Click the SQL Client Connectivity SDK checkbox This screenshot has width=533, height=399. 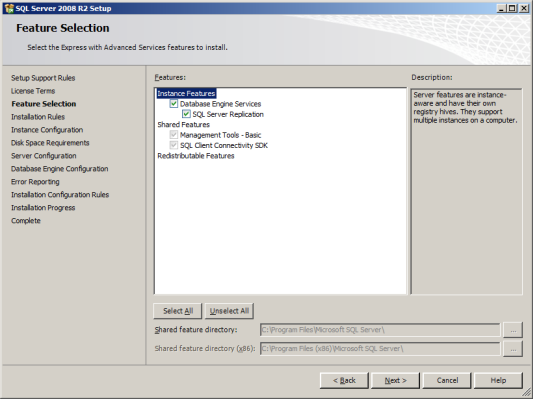tap(174, 145)
